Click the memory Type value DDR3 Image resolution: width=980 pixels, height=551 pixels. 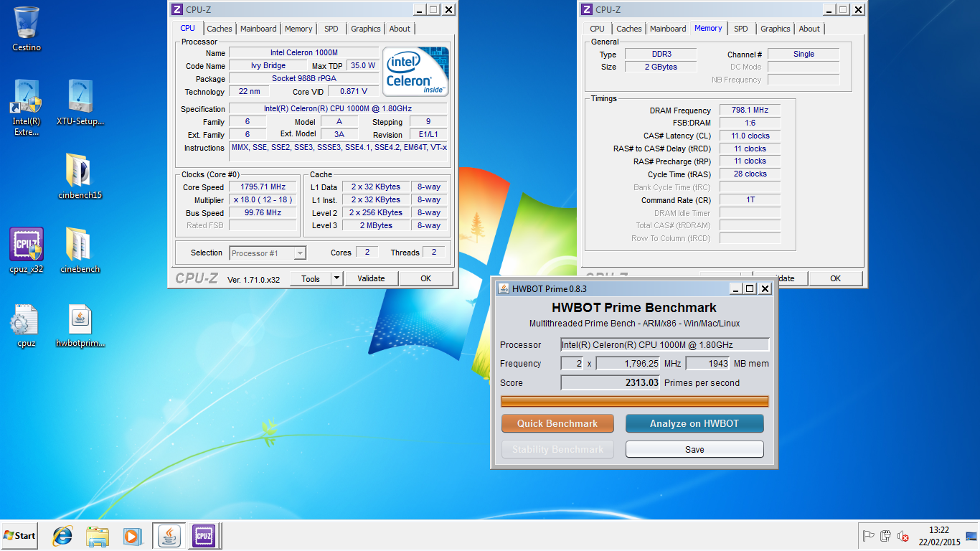660,54
